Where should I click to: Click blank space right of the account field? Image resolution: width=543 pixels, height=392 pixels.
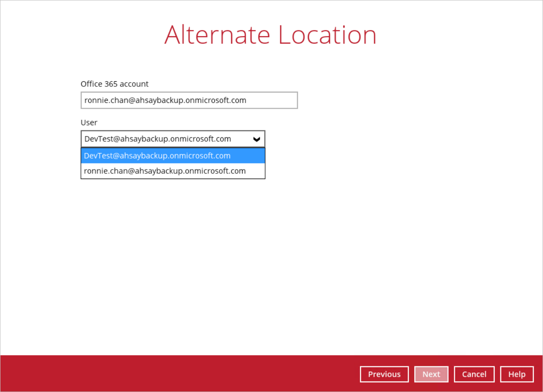coord(391,100)
